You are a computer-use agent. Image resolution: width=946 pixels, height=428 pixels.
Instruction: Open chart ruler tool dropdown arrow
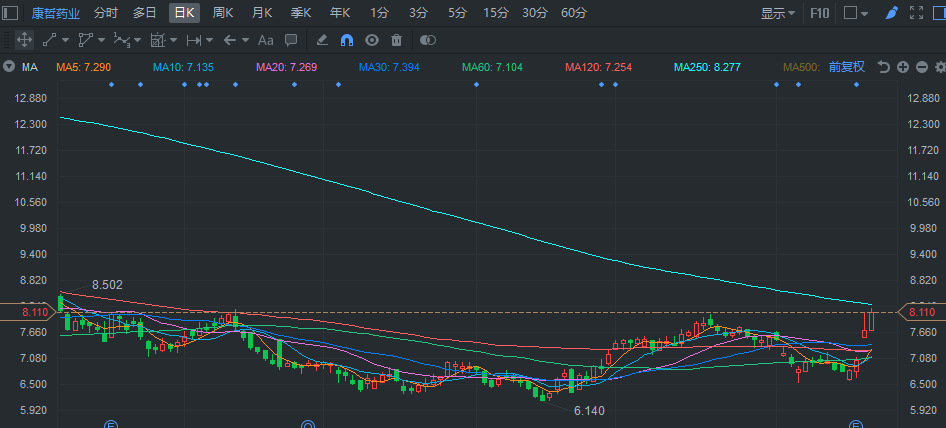tap(174, 40)
